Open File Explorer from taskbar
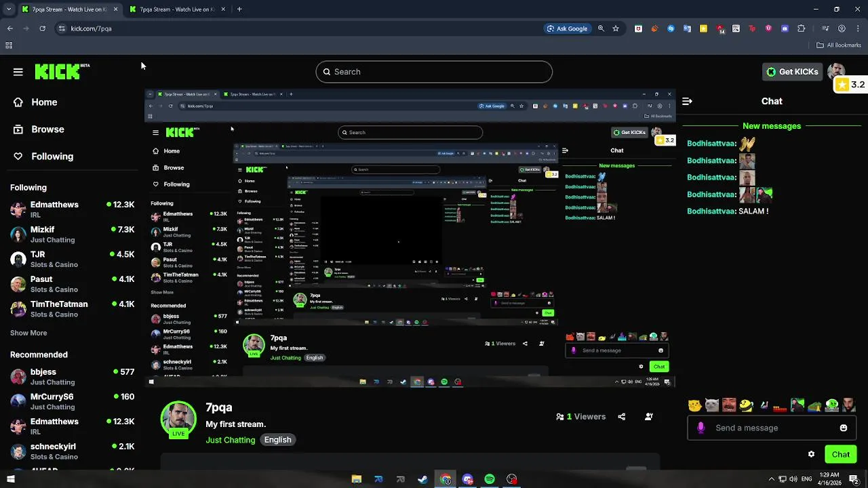Viewport: 868px width, 488px height. tap(357, 479)
